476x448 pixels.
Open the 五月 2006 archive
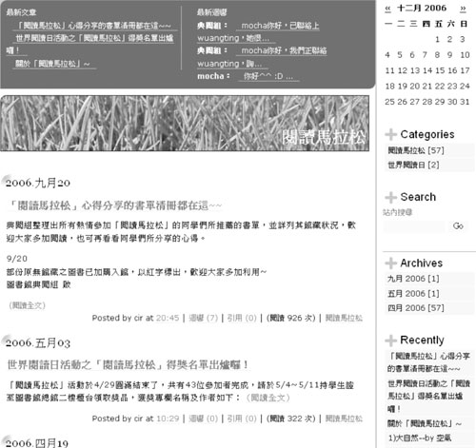pyautogui.click(x=413, y=294)
